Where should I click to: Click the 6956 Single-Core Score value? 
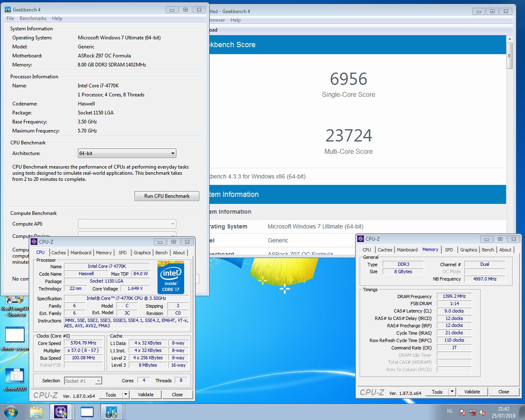349,79
